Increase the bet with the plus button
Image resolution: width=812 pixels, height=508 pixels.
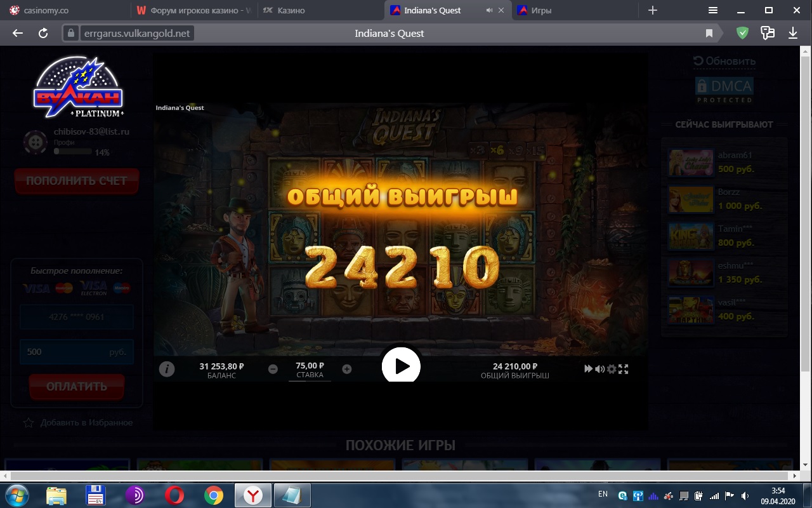point(347,369)
